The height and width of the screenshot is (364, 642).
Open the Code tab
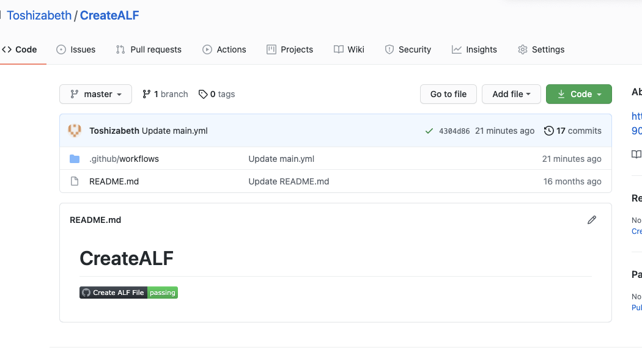19,49
